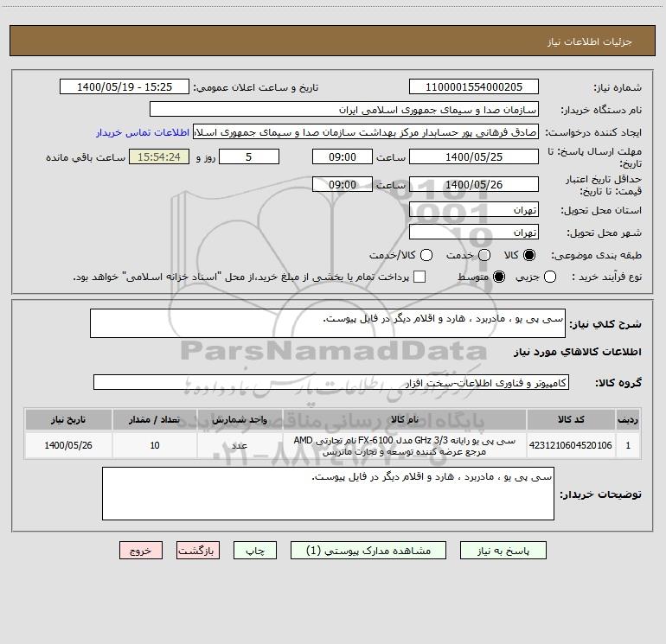Click the جزئیات اطلاعات نیاز header title
Image resolution: width=666 pixels, height=644 pixels.
[590, 41]
